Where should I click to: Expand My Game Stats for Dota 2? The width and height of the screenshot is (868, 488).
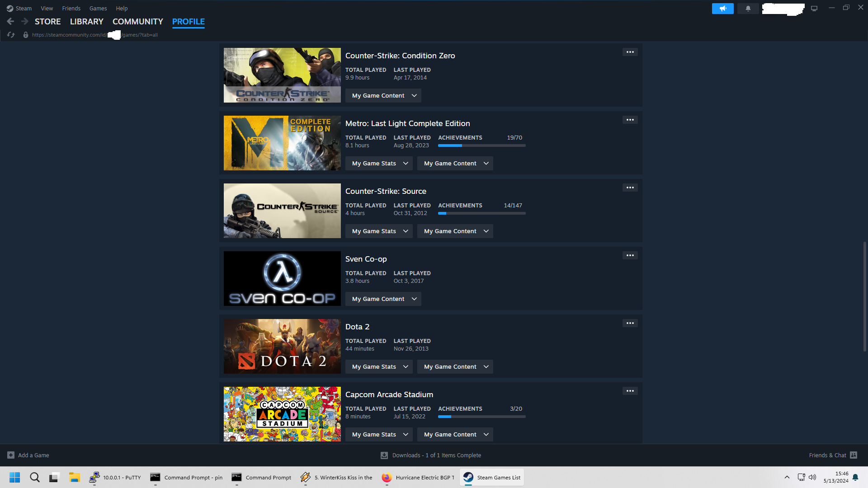(379, 366)
